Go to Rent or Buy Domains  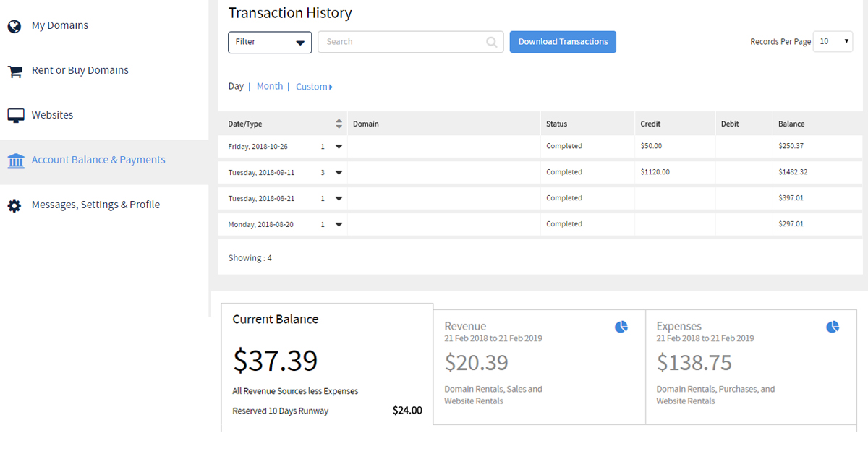(x=80, y=70)
